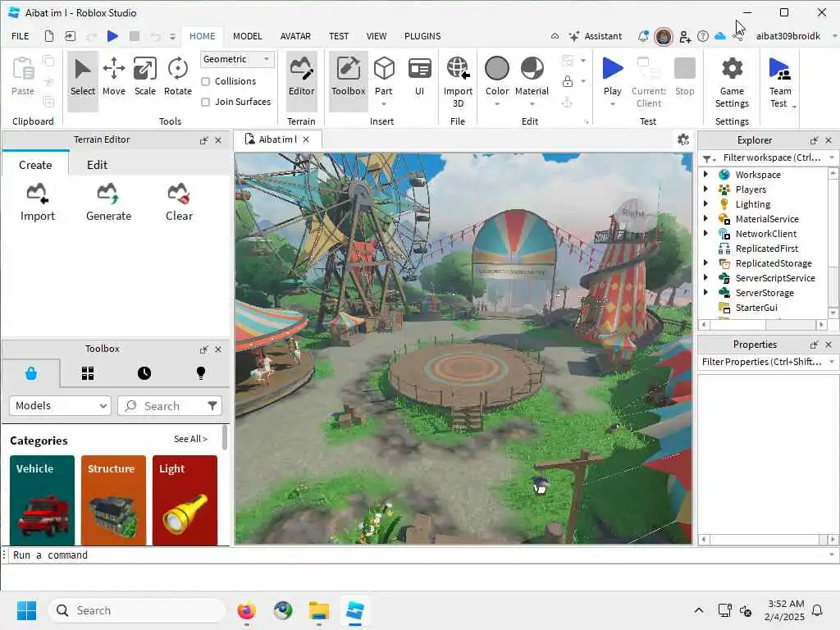Screen dimensions: 840x630
Task: Open Firefox from the taskbar
Action: pos(246,610)
